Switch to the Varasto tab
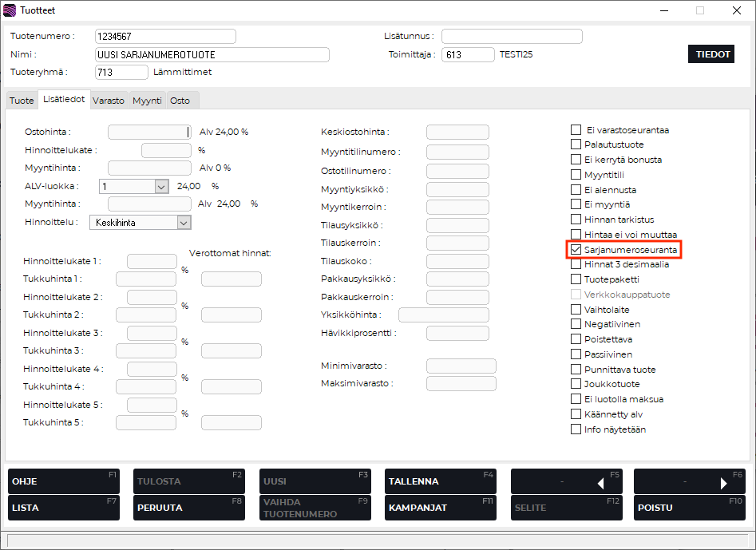Viewport: 756px width, 550px height. [108, 101]
